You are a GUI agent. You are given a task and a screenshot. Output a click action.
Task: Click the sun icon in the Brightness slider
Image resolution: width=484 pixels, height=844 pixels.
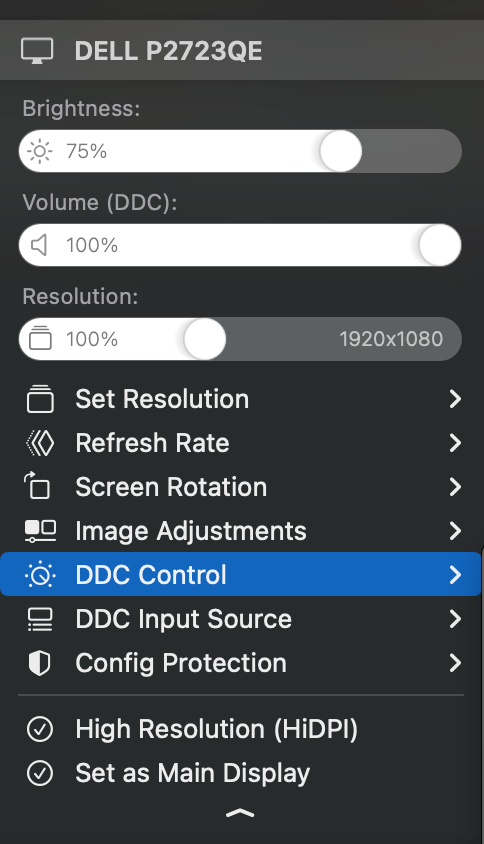pos(40,151)
